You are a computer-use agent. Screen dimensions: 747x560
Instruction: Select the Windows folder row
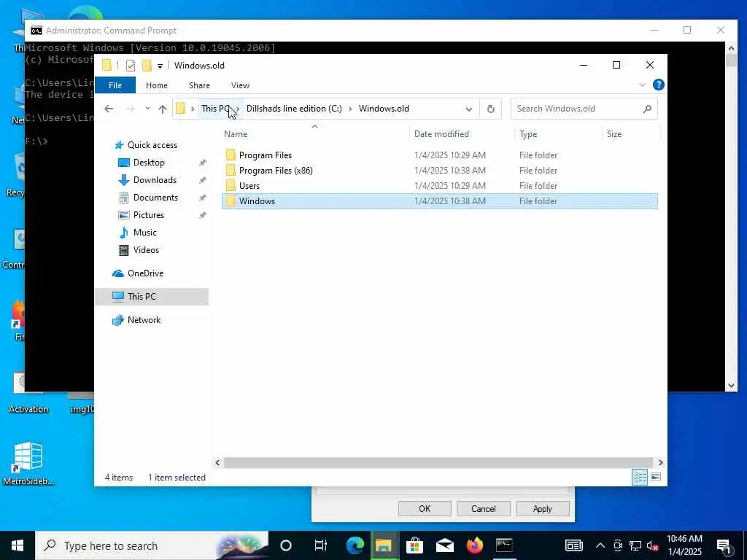click(440, 201)
